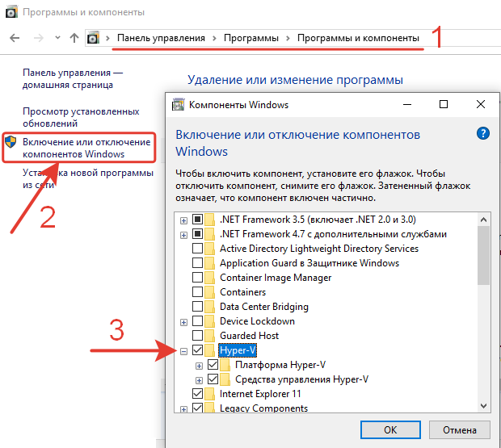
Task: Enable the Containers checkbox
Action: coord(197,292)
